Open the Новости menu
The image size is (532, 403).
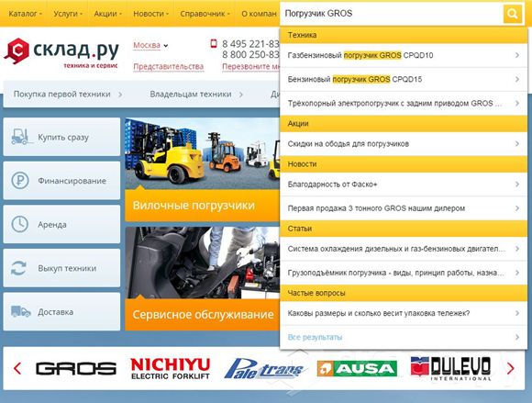150,14
